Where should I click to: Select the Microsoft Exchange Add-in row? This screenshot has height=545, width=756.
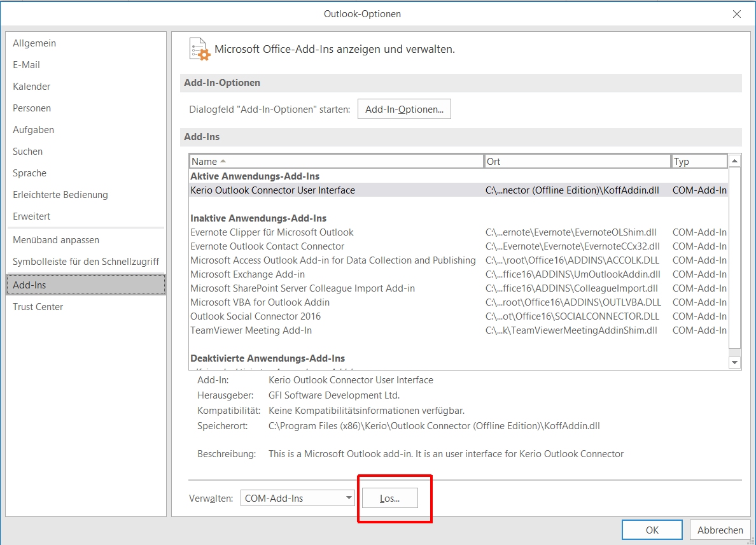459,274
